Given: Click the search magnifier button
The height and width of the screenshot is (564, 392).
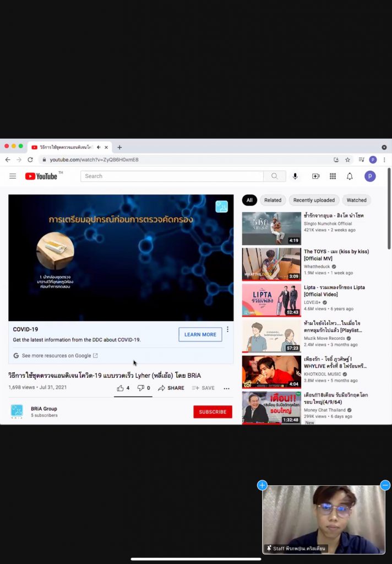Looking at the screenshot, I should [274, 176].
